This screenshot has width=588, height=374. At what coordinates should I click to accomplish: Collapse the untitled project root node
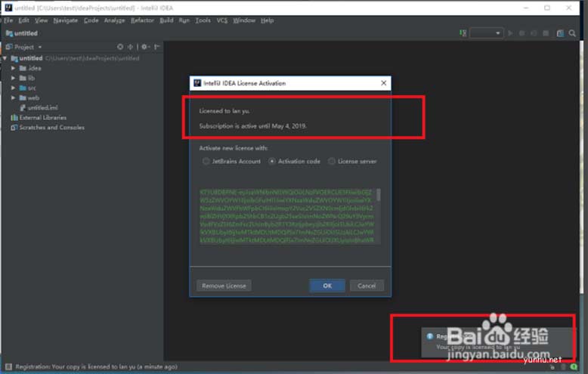pyautogui.click(x=5, y=58)
